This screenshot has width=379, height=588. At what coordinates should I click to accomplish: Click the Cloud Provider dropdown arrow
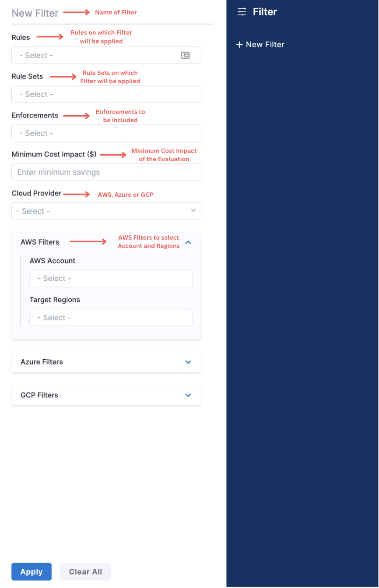[x=193, y=211]
